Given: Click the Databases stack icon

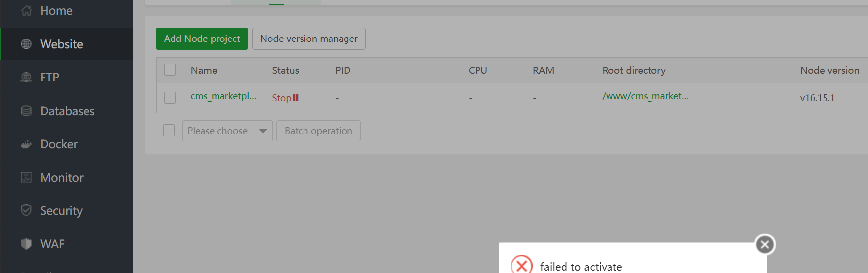Looking at the screenshot, I should click(x=27, y=111).
